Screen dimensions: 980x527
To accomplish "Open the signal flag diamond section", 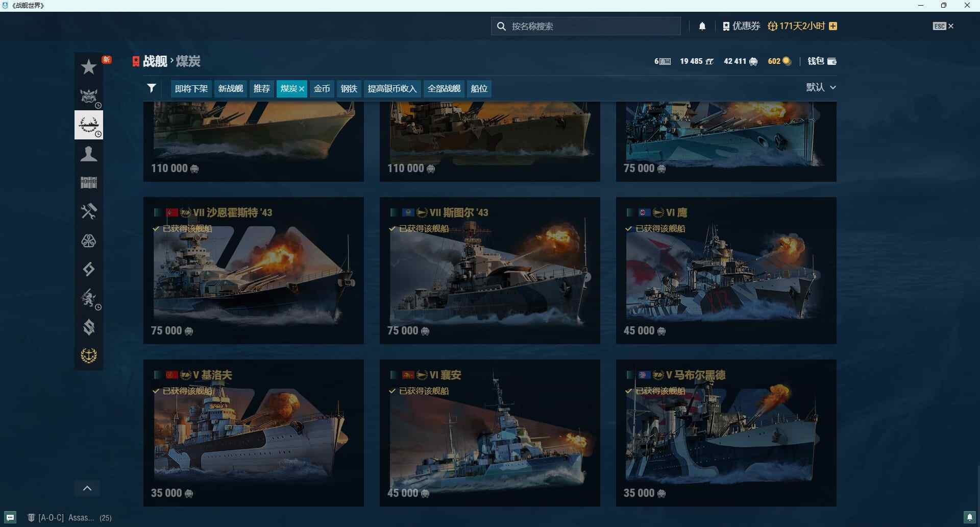I will click(x=89, y=269).
